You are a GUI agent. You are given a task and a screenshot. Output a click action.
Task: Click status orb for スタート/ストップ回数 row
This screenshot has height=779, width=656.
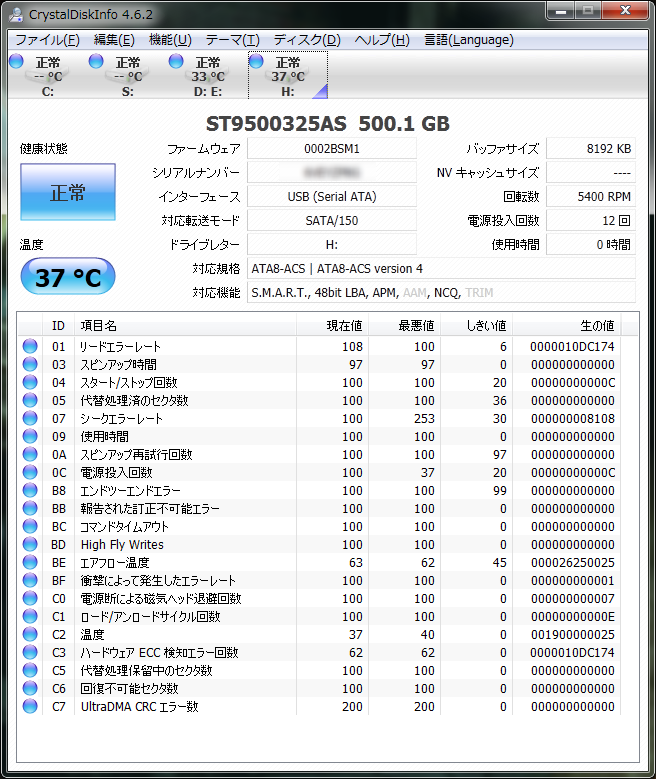30,382
